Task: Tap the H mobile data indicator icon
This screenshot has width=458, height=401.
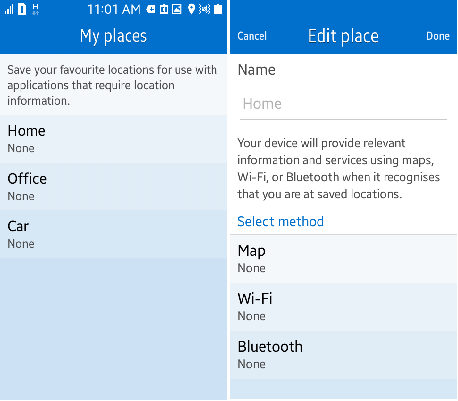Action: (35, 9)
